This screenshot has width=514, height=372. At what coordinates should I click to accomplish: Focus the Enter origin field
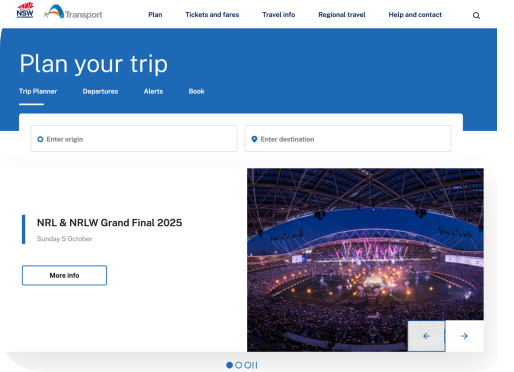pyautogui.click(x=134, y=139)
